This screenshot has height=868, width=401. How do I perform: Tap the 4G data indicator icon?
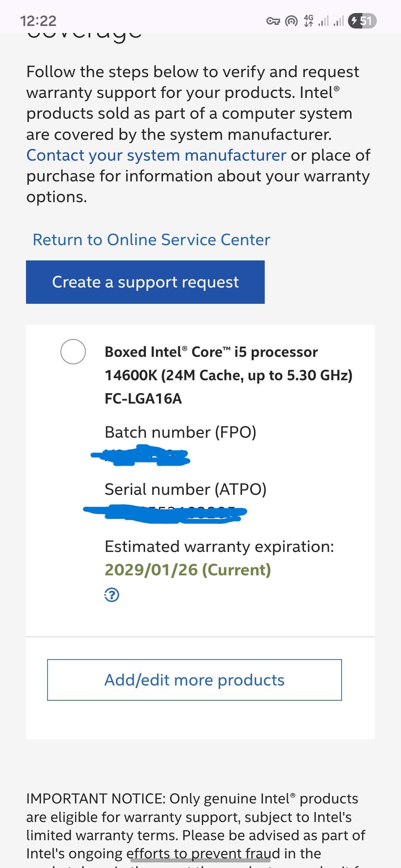308,21
